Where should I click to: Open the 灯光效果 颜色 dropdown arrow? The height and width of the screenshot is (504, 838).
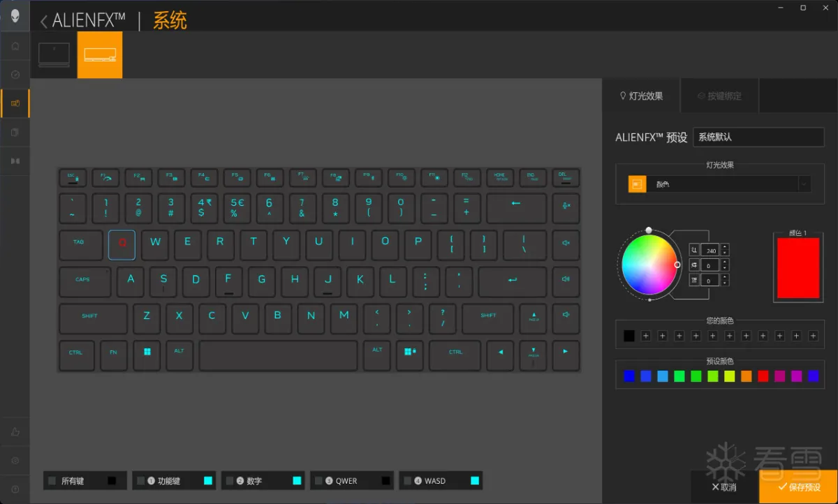[804, 184]
